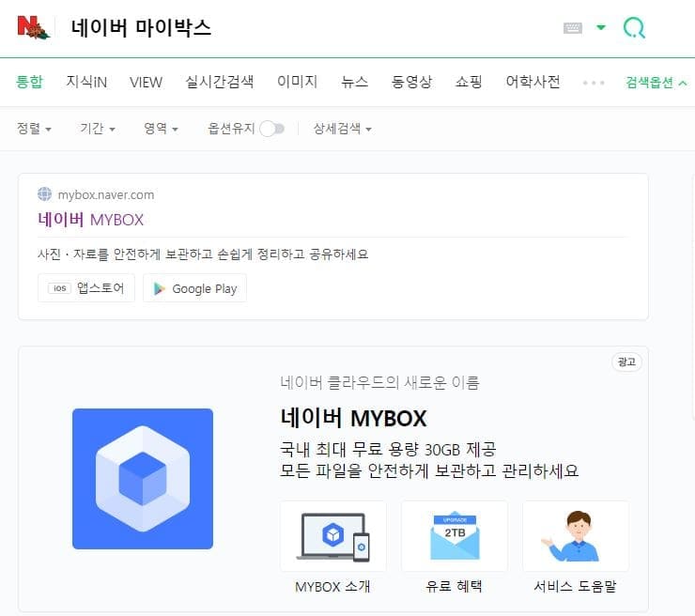Click the text 모든 파일을 안전하게 보관하고 관리하세요
The width and height of the screenshot is (695, 616).
(429, 470)
